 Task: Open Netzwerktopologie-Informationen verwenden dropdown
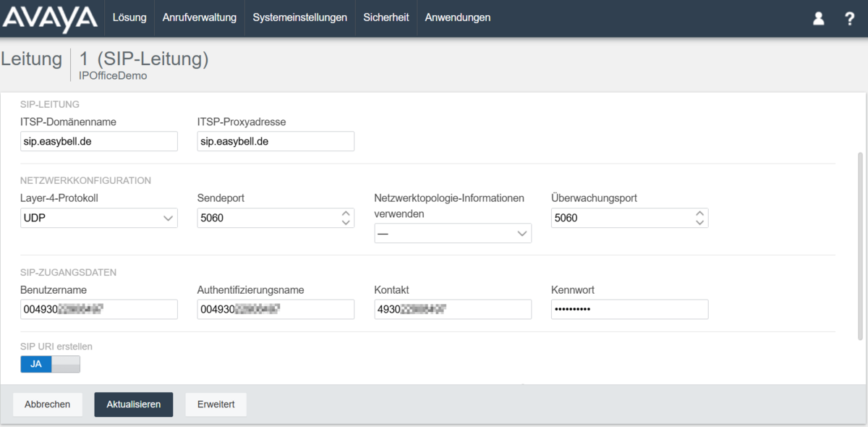click(453, 233)
